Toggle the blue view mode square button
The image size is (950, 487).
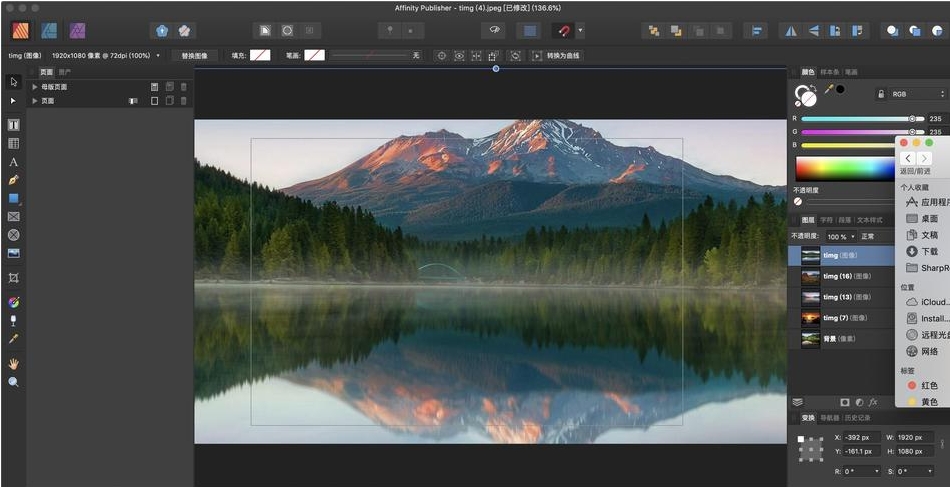[530, 31]
